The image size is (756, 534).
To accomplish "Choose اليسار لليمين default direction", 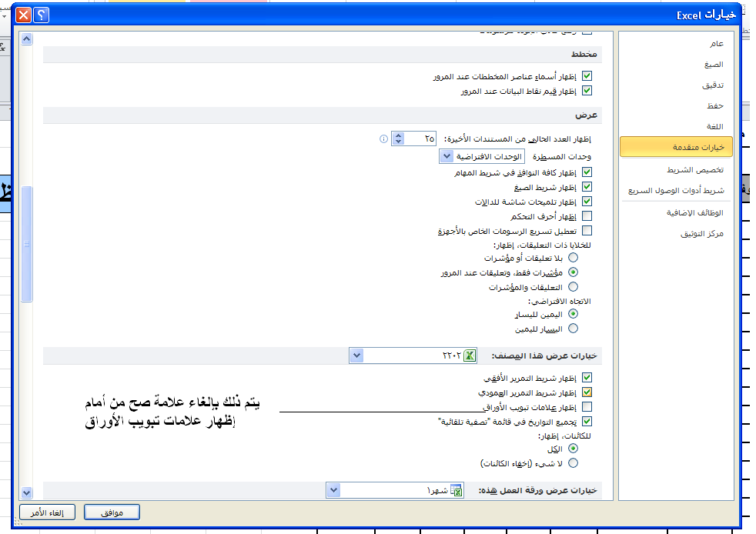I will (x=573, y=329).
